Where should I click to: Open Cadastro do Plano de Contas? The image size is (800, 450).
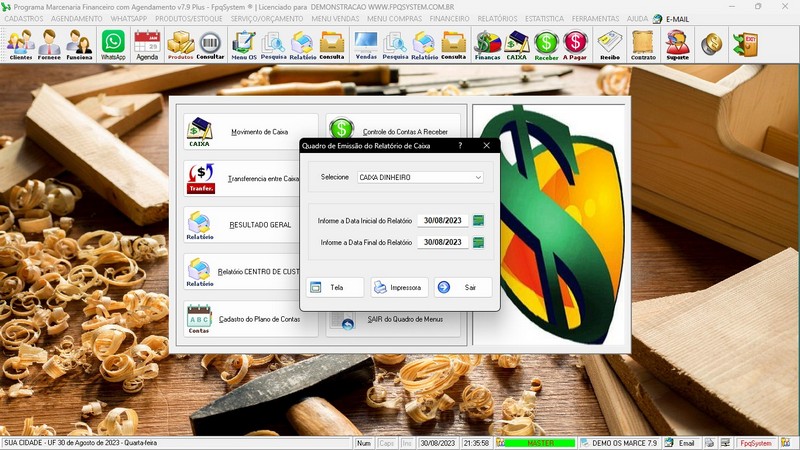(x=250, y=319)
